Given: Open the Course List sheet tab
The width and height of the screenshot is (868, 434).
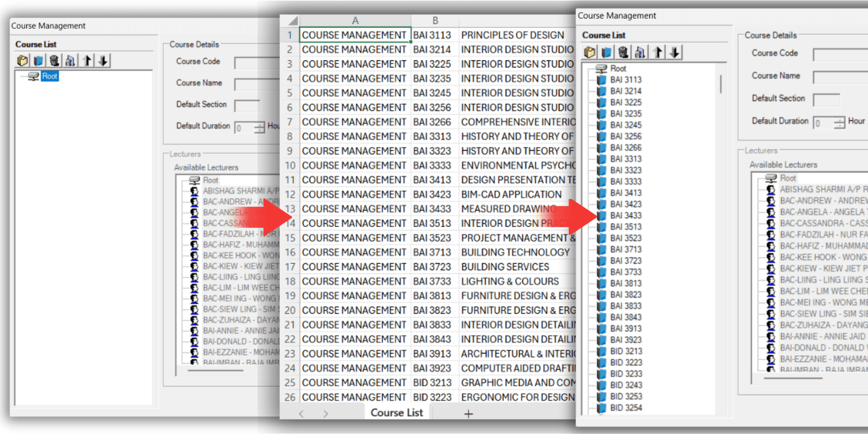Looking at the screenshot, I should pos(397,413).
